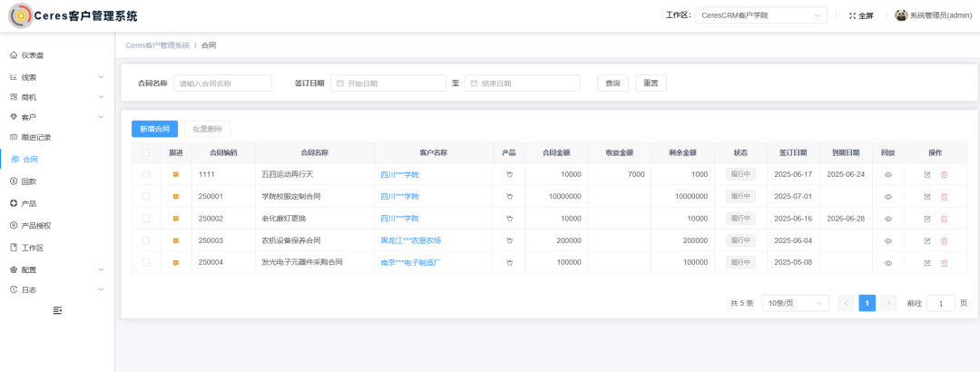Click the edit icon for contract 250002
The image size is (980, 372).
coord(926,219)
